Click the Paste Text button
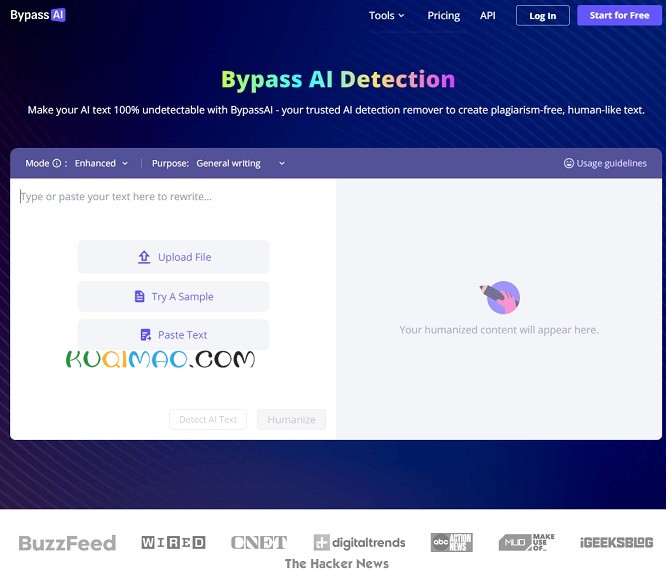 coord(173,335)
